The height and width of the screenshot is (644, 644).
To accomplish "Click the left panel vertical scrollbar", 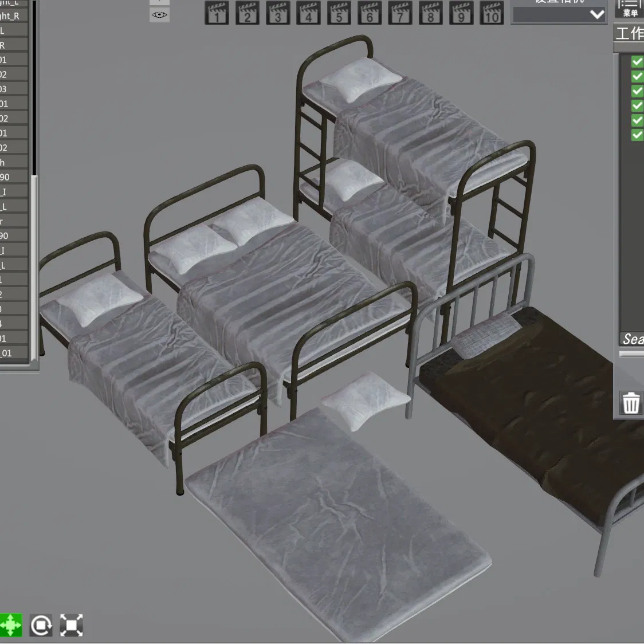I will pos(34,267).
